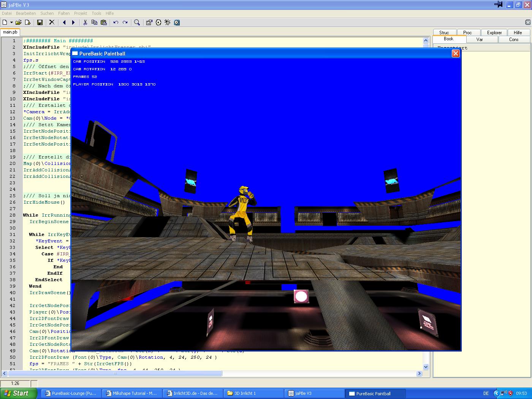
Task: Open search with the magnifying glass icon
Action: point(137,22)
